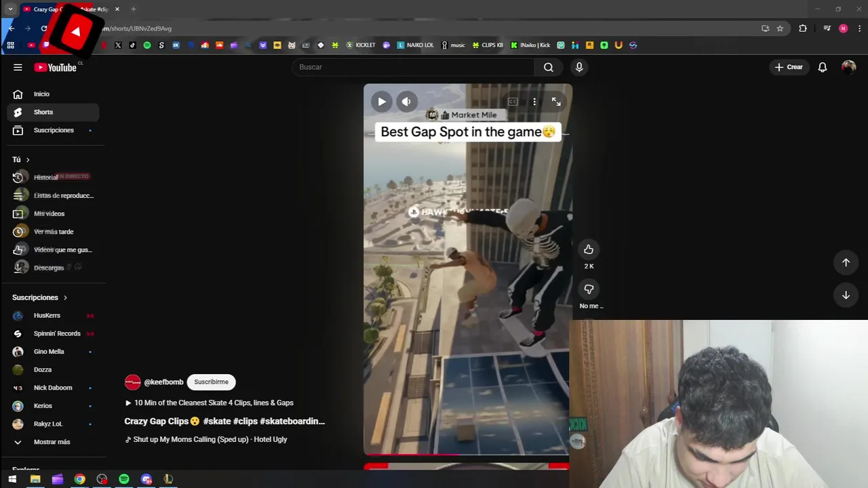Open Descargas in the sidebar
This screenshot has width=868, height=488.
point(53,268)
